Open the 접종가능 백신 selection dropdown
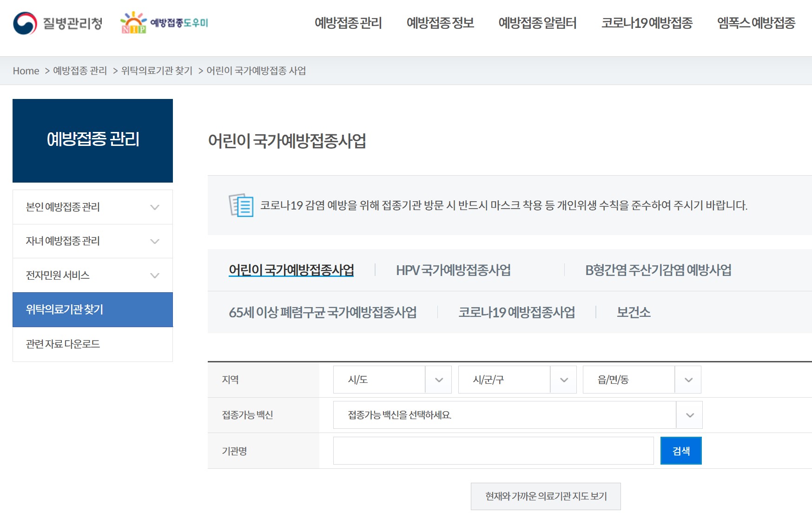This screenshot has height=525, width=812. point(517,415)
